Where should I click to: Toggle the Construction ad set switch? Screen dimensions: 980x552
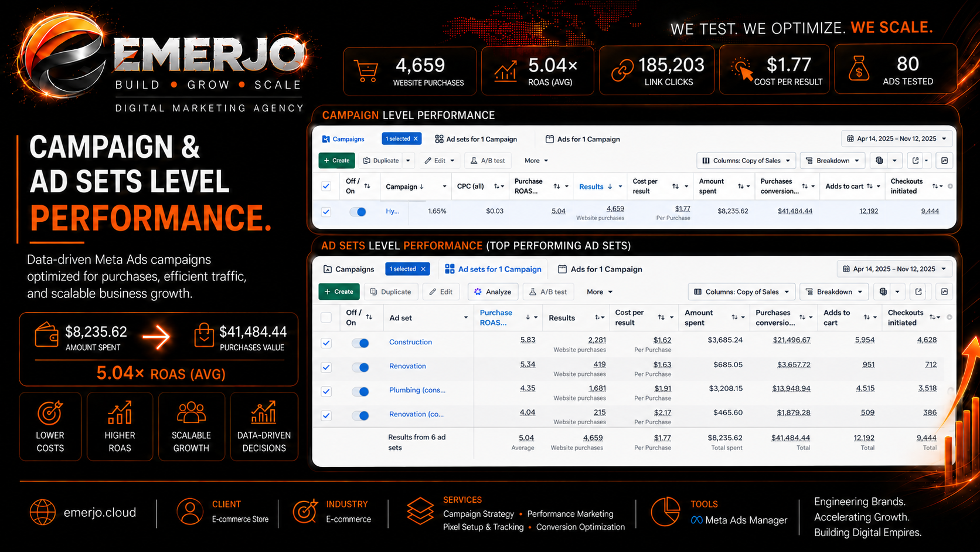click(360, 343)
